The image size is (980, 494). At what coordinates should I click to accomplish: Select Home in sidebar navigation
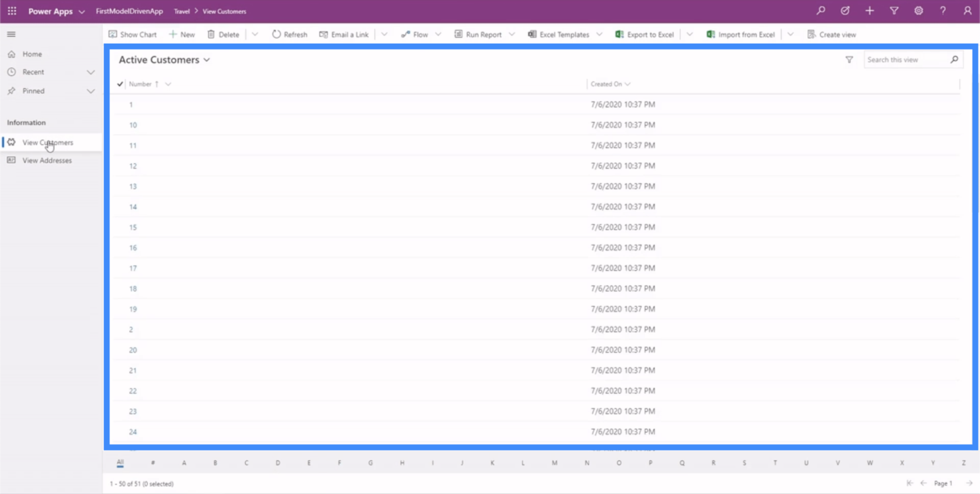click(32, 54)
